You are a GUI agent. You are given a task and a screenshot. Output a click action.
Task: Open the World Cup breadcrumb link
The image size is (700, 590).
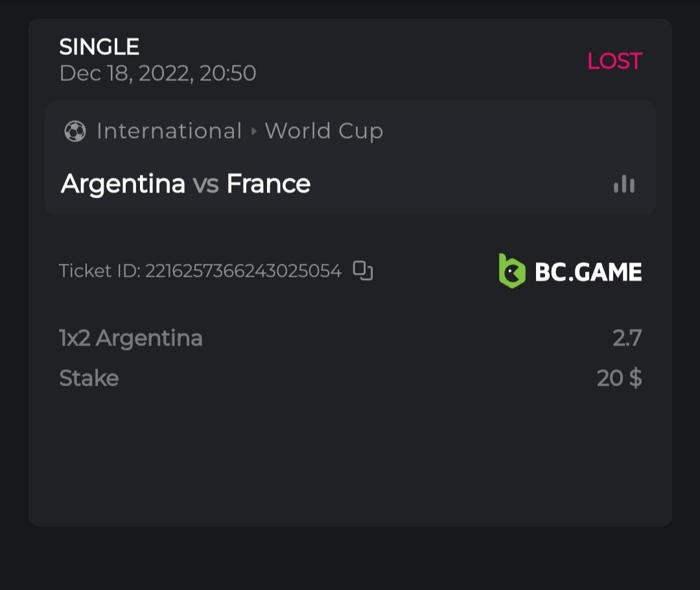pyautogui.click(x=323, y=132)
